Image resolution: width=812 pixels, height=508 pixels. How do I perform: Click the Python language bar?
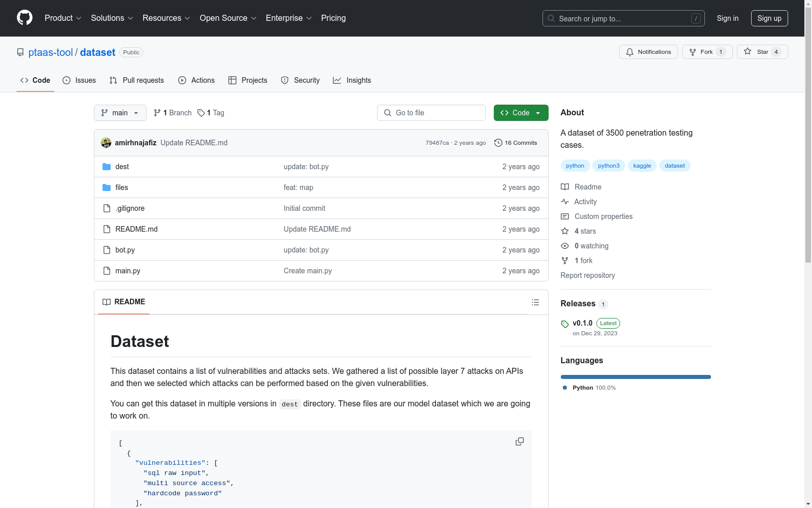tap(635, 377)
